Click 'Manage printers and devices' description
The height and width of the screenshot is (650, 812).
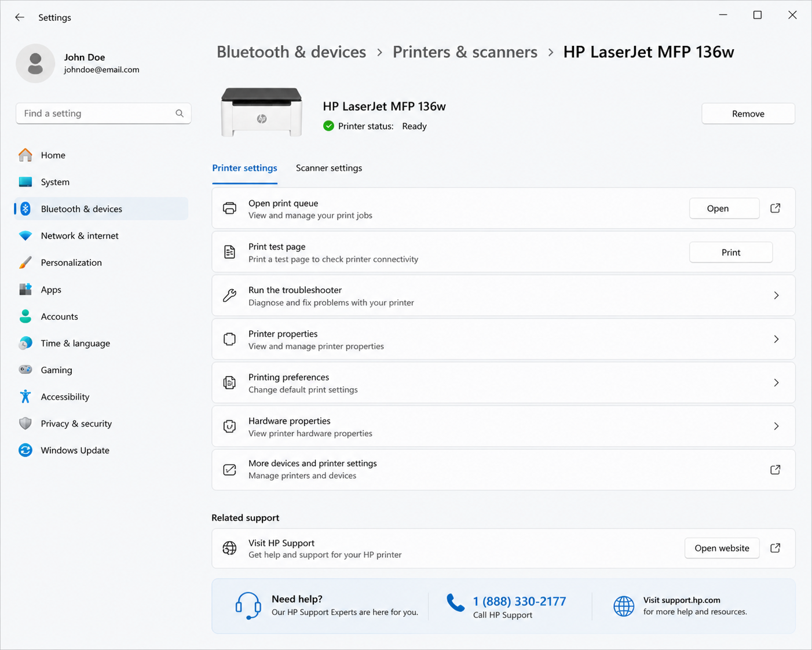coord(302,476)
